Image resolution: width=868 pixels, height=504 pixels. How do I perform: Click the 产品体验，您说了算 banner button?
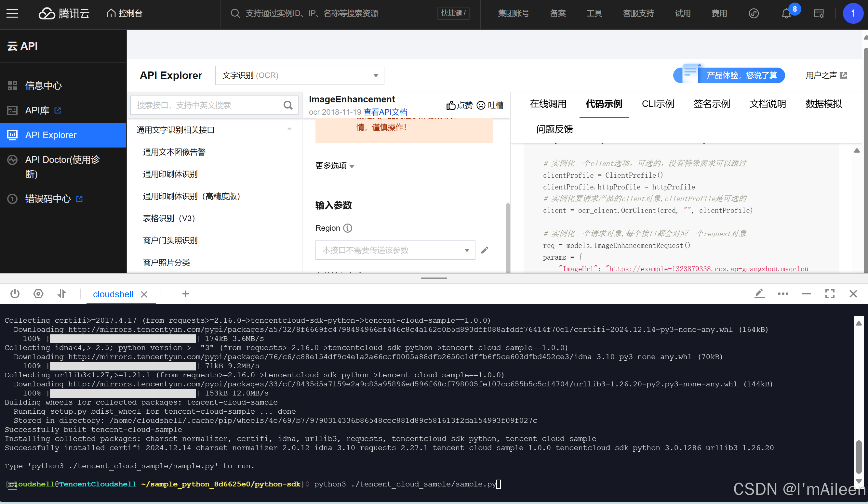[x=729, y=75]
